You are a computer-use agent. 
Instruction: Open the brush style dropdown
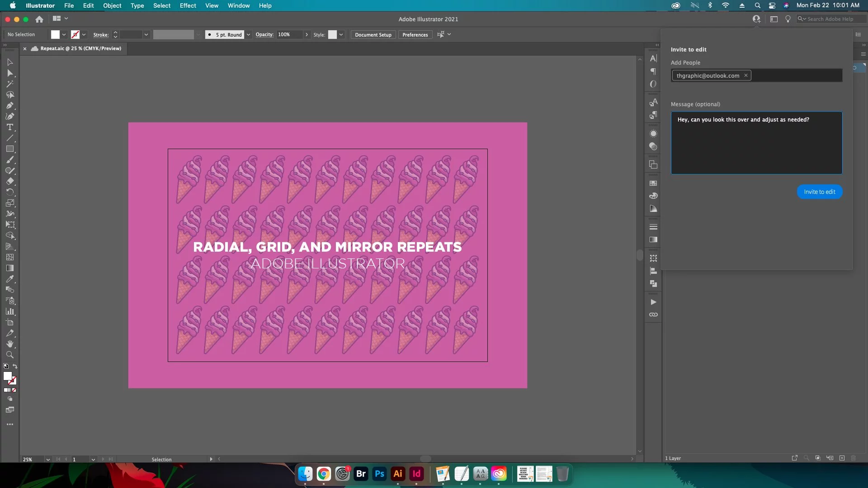[x=248, y=34]
